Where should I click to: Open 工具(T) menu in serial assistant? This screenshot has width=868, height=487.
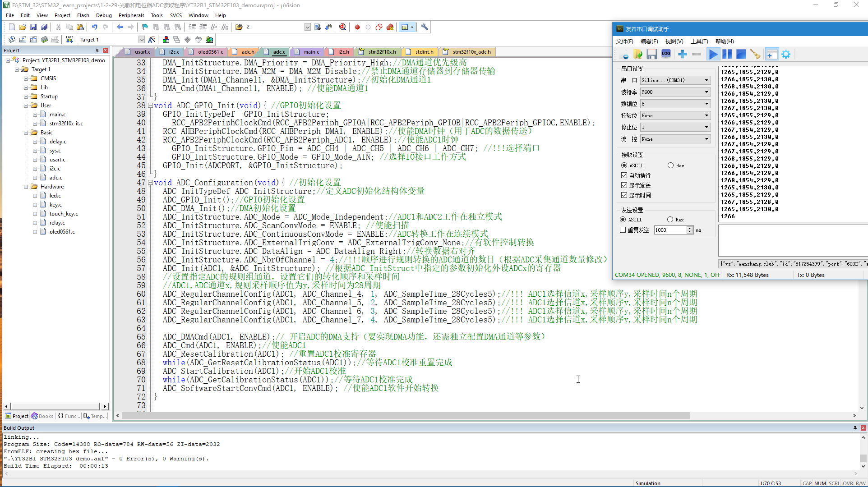tap(699, 41)
